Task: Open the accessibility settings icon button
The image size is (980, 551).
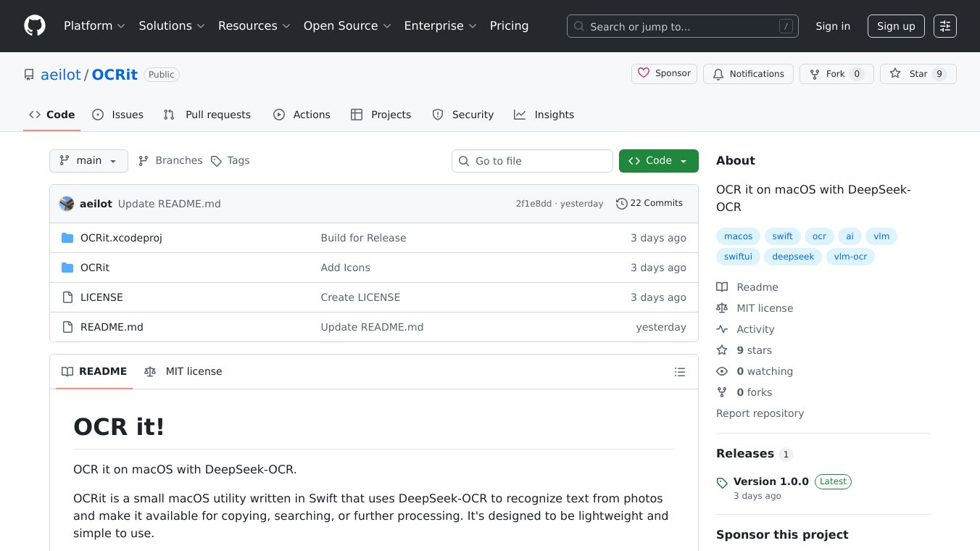Action: (x=944, y=26)
